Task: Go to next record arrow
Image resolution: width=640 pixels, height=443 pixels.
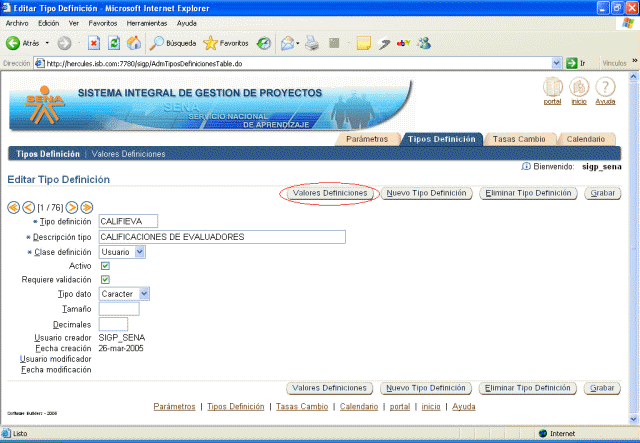Action: [72, 207]
